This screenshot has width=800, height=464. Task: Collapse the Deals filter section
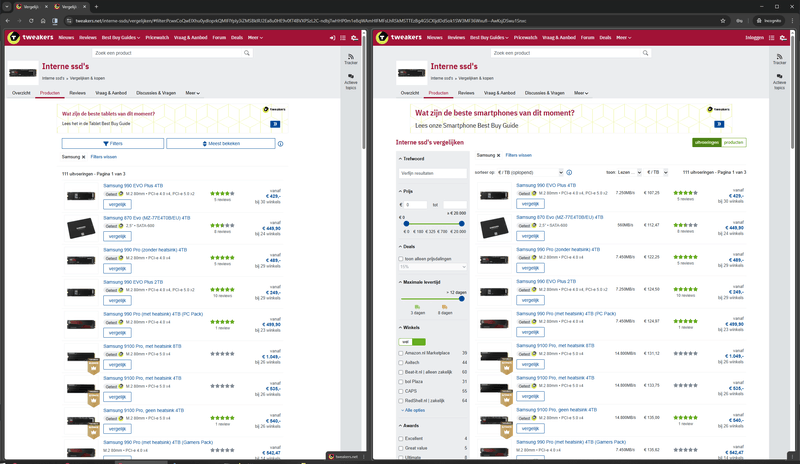[x=407, y=247]
